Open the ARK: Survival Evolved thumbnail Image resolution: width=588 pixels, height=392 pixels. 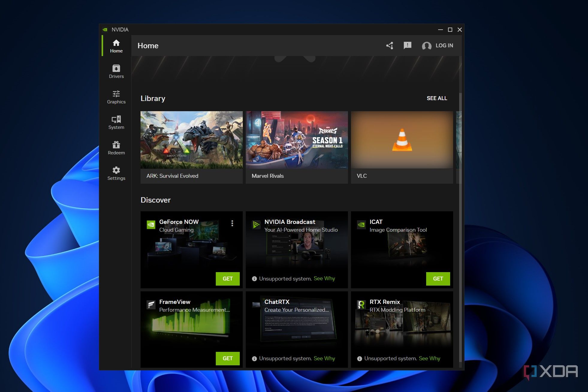pos(192,140)
